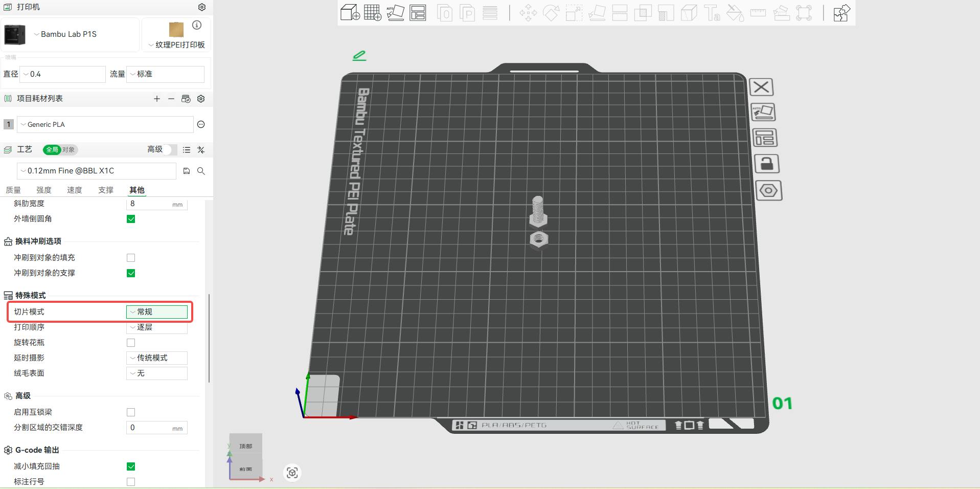This screenshot has height=489, width=980.
Task: Open the nozzle 直径 0.4 dropdown
Action: 63,74
